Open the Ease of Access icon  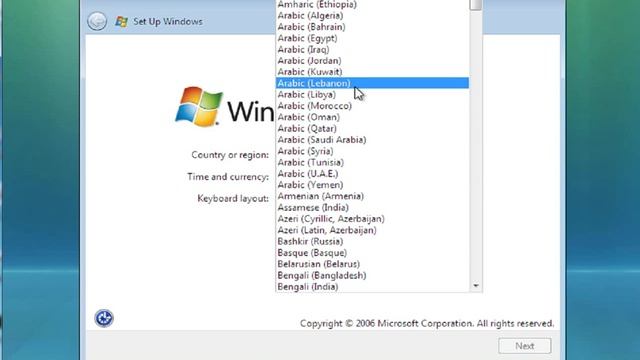click(x=104, y=318)
